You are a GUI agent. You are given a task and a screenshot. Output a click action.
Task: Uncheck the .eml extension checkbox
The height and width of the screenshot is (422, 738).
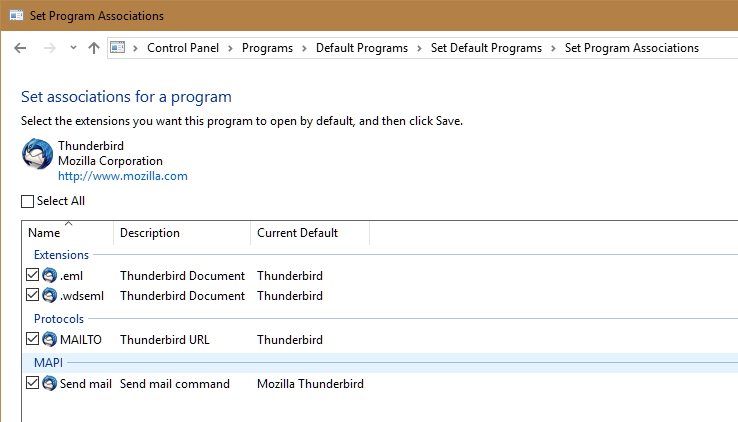(32, 275)
